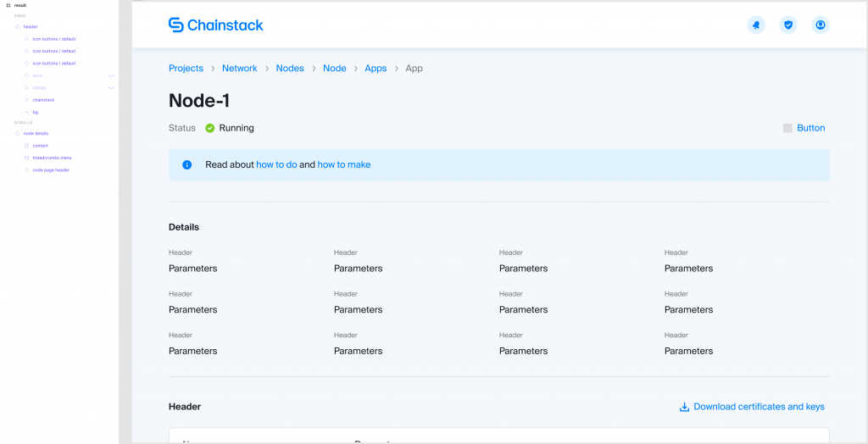Click the download icon beside certificates link
The width and height of the screenshot is (868, 444).
[x=684, y=407]
